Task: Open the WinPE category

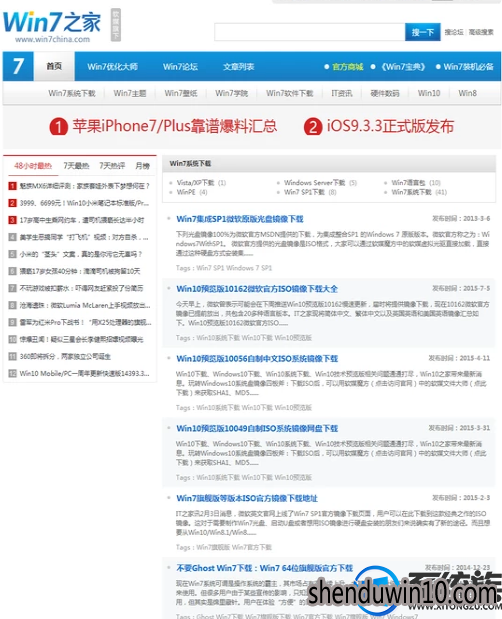Action: [186, 192]
